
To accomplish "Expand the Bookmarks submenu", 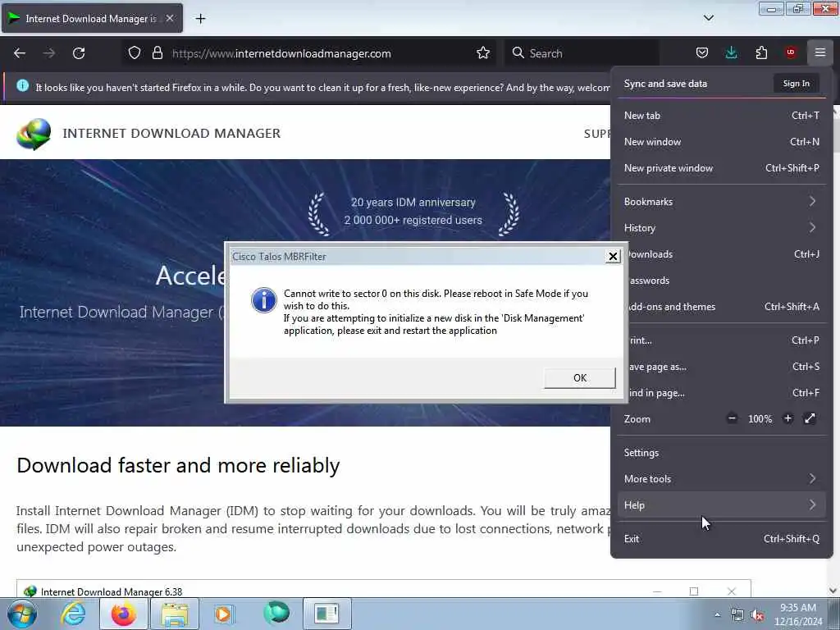I will 721,202.
